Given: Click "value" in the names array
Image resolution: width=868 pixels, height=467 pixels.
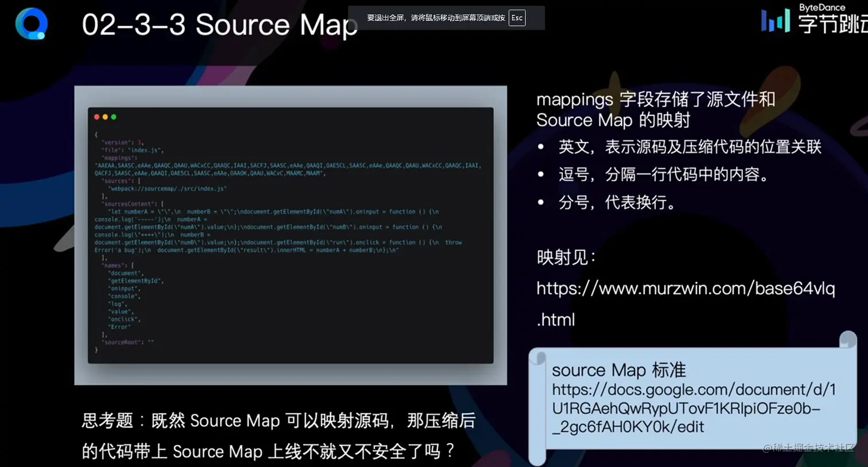Looking at the screenshot, I should 121,312.
